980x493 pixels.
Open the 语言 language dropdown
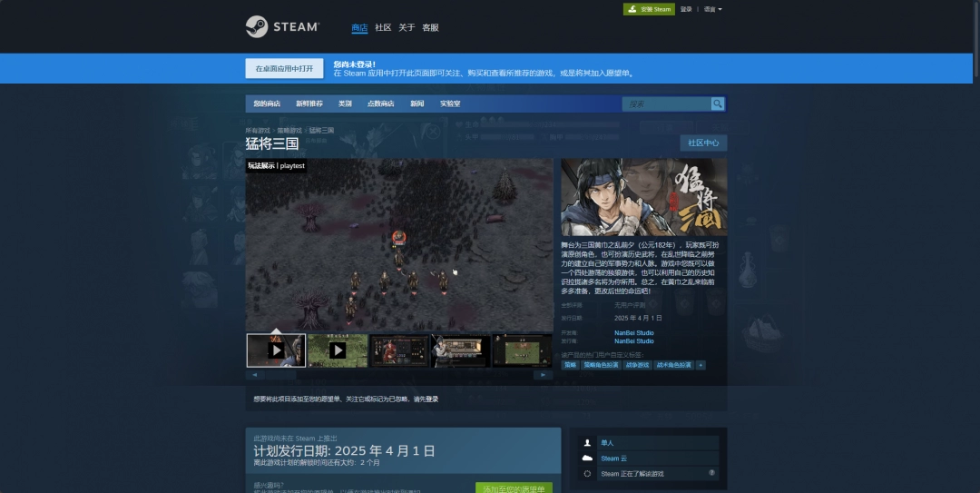(712, 9)
